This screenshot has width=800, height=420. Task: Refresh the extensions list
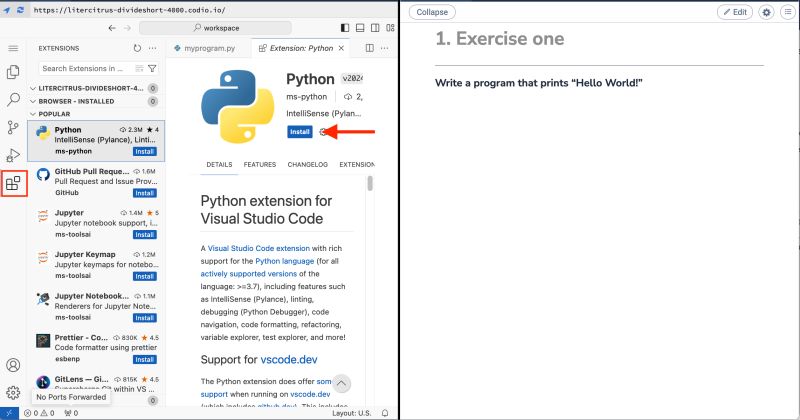pos(137,48)
